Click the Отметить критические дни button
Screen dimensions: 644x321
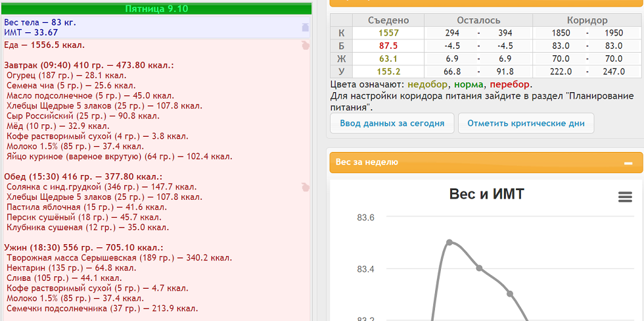pos(526,123)
